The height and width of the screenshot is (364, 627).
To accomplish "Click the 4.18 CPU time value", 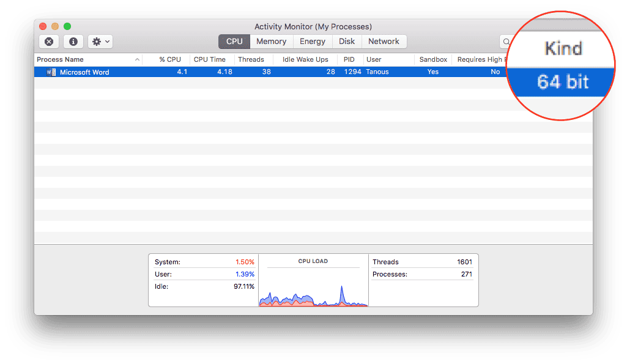I will point(224,72).
